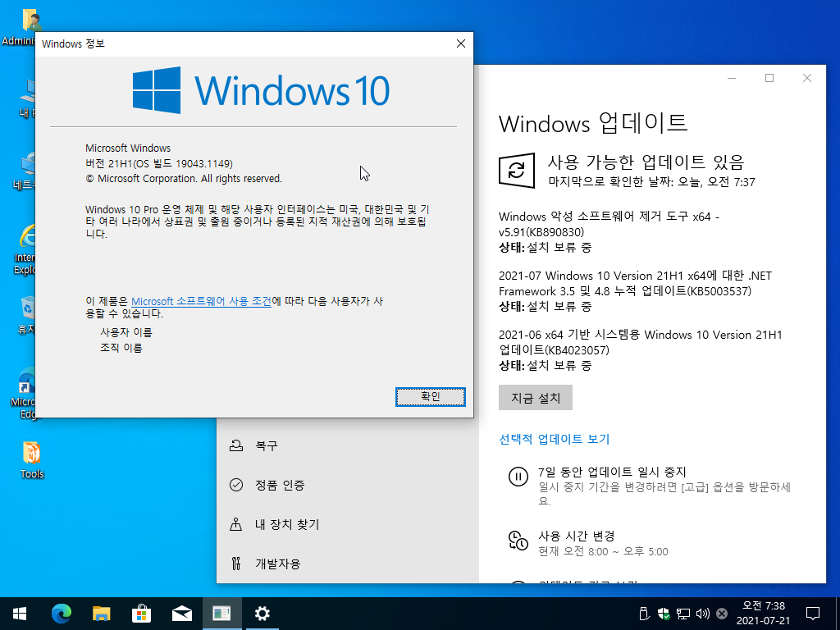This screenshot has height=630, width=840.
Task: Open the notification action center
Action: [813, 614]
